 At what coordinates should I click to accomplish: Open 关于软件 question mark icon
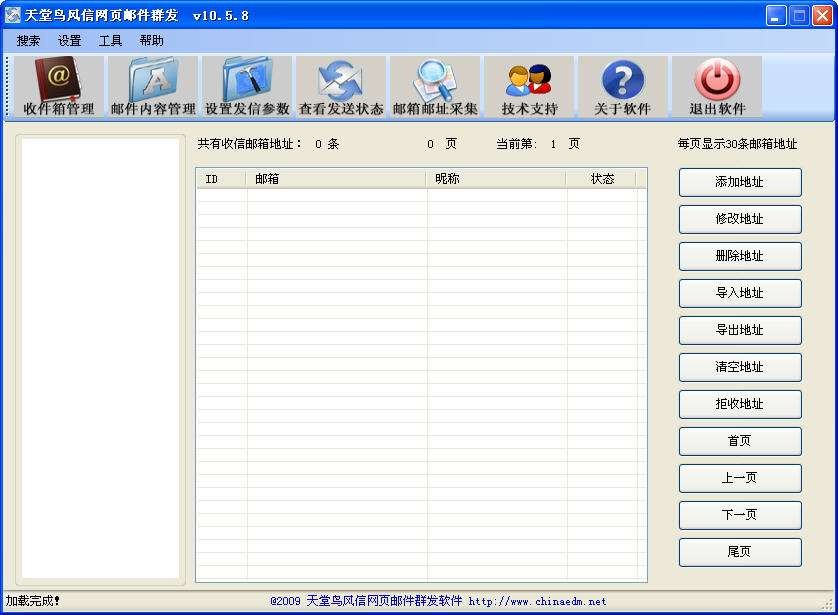point(623,87)
